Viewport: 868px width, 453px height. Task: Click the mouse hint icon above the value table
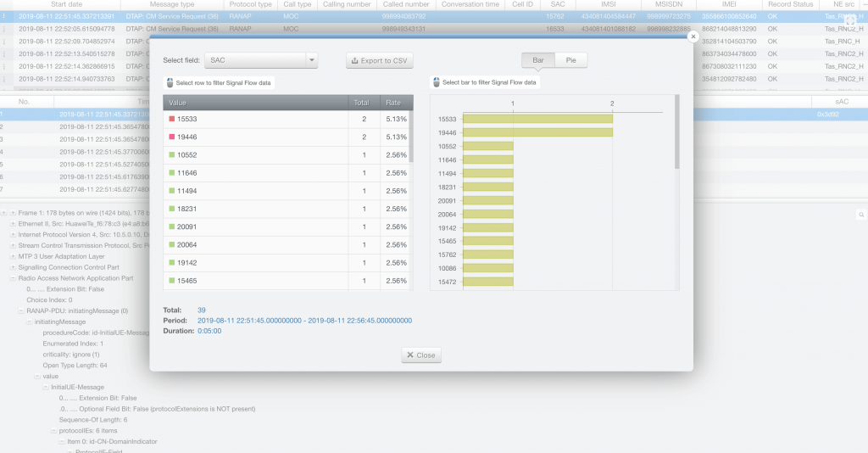(x=169, y=82)
